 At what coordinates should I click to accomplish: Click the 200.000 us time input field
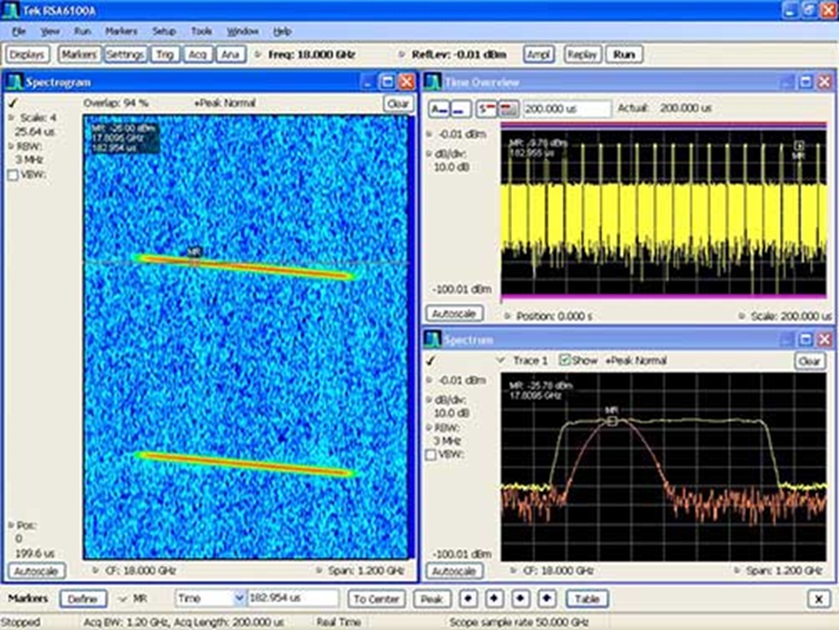[x=567, y=109]
